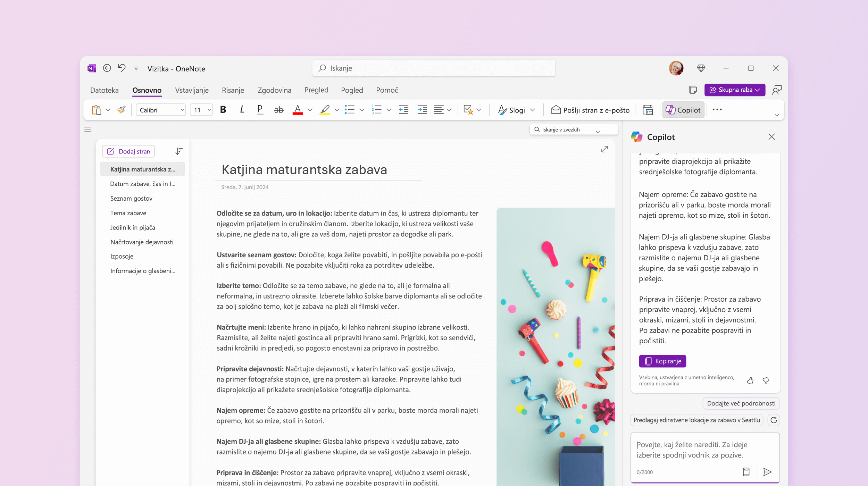
Task: Switch to the Pogled tab
Action: (352, 90)
